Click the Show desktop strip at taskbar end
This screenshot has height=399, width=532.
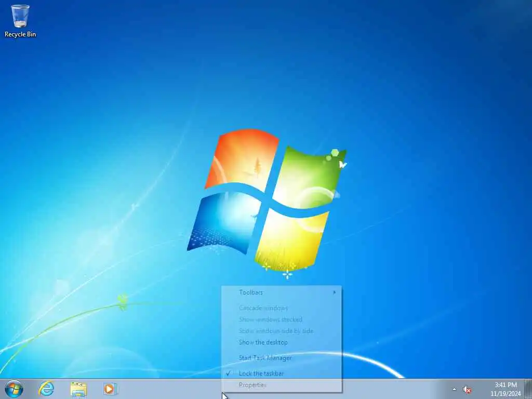click(x=528, y=389)
